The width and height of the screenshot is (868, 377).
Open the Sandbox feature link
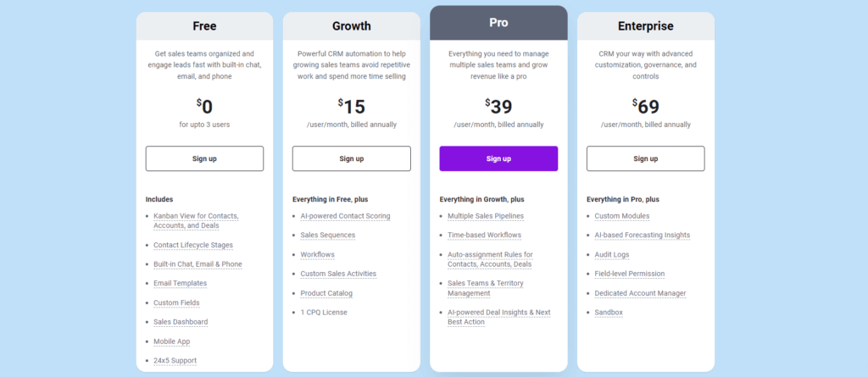tap(609, 313)
